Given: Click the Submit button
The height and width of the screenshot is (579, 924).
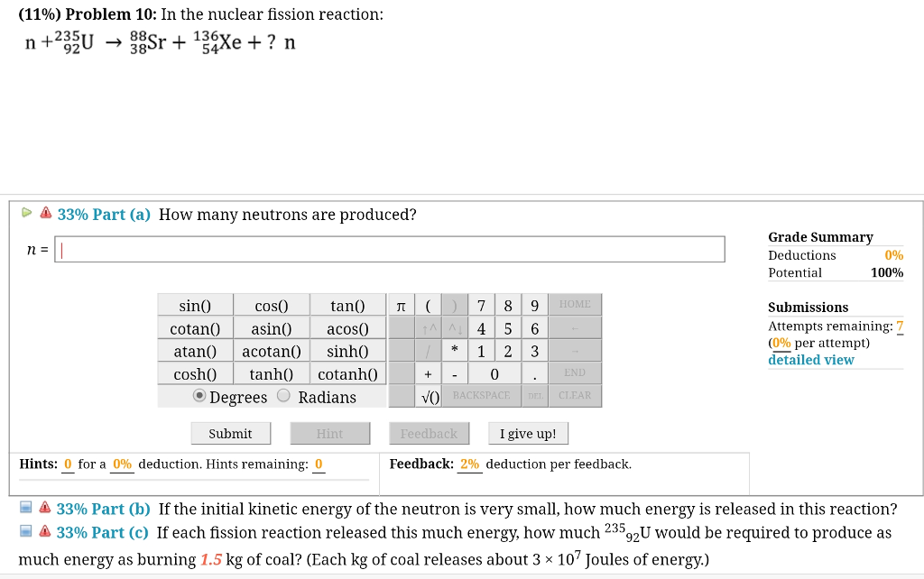Looking at the screenshot, I should pyautogui.click(x=230, y=433).
